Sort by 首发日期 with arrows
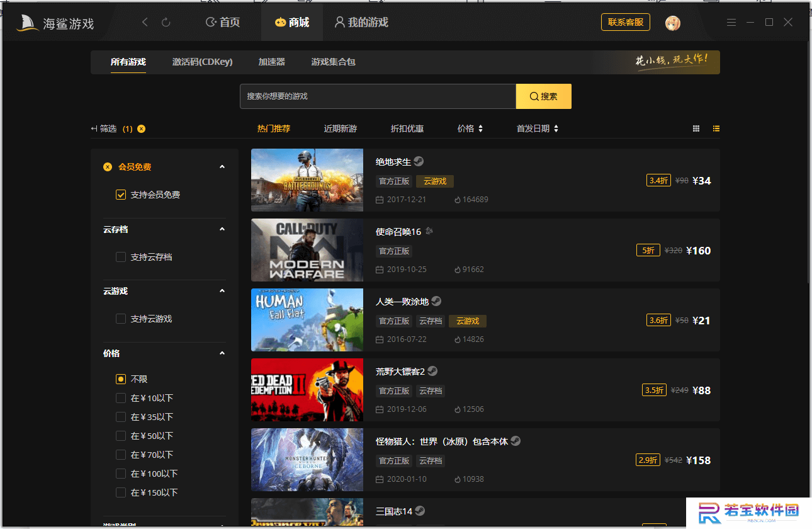The image size is (812, 529). 538,128
